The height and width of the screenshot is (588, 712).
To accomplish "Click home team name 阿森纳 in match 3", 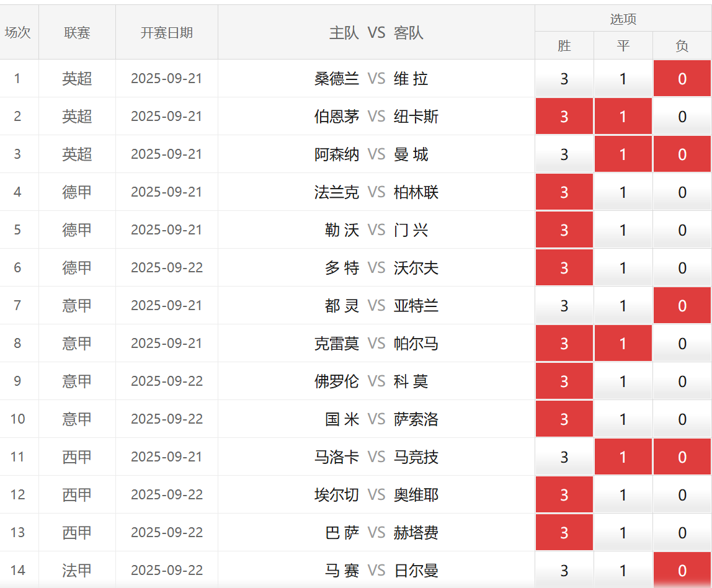I will [x=337, y=154].
